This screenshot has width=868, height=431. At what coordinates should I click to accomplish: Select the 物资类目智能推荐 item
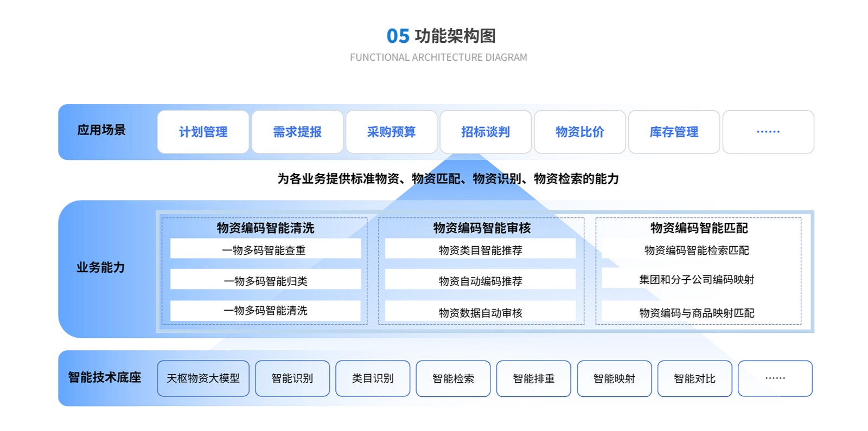(x=480, y=250)
